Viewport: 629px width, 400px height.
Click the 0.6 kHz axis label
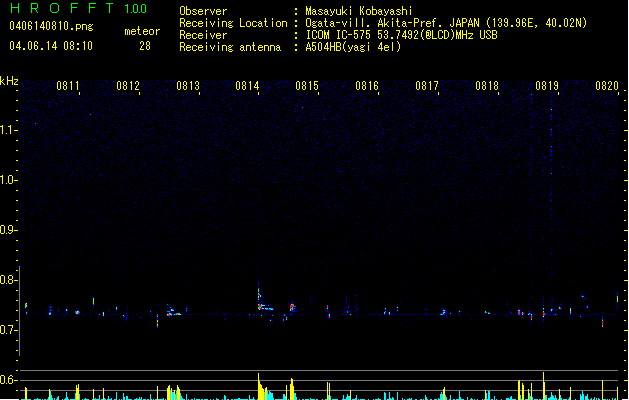(8, 380)
